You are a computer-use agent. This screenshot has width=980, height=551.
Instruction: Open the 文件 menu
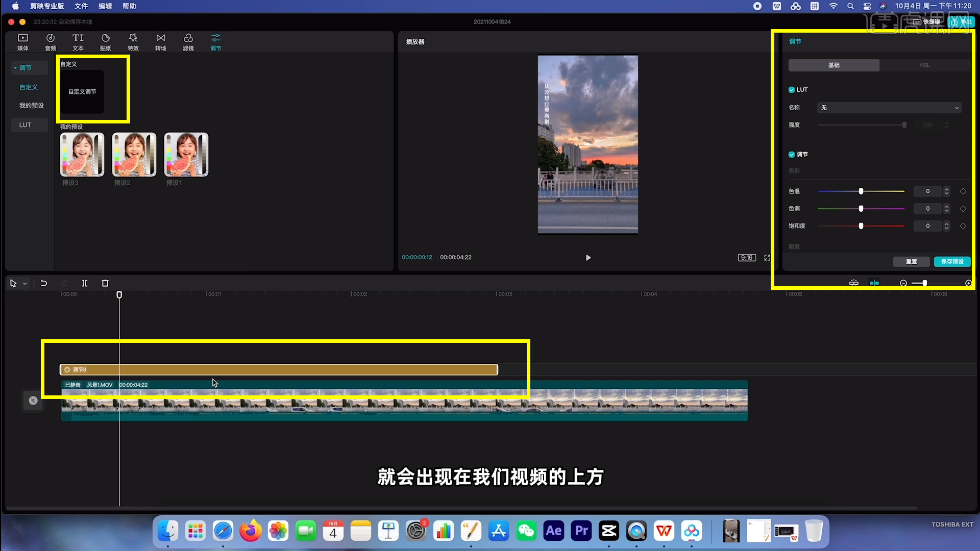pos(81,6)
